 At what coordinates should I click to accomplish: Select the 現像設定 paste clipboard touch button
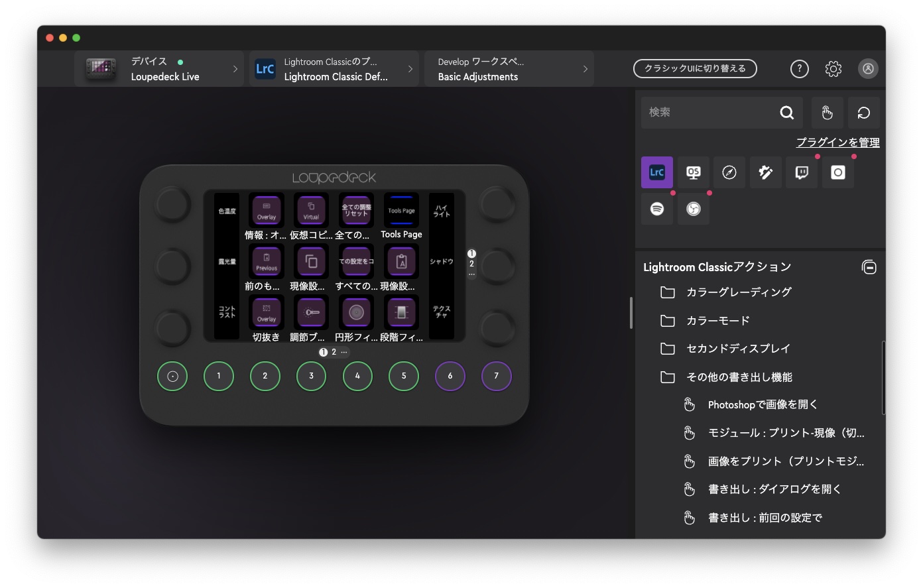401,261
